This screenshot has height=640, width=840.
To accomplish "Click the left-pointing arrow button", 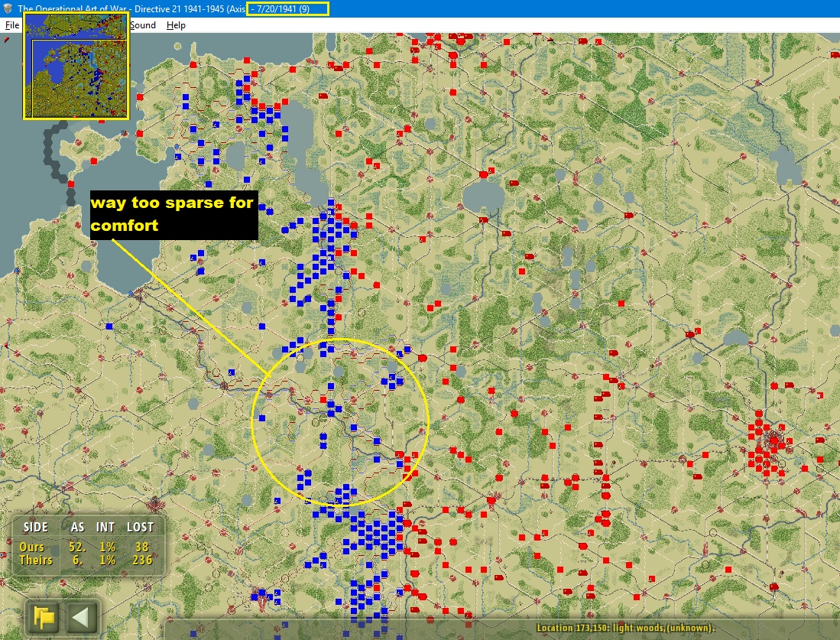I will tap(82, 617).
